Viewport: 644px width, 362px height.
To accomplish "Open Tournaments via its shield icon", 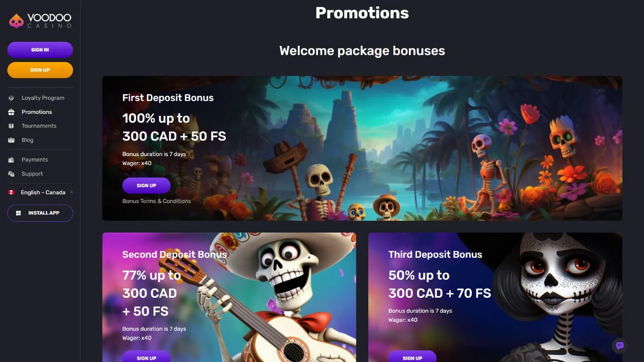I will [x=11, y=126].
